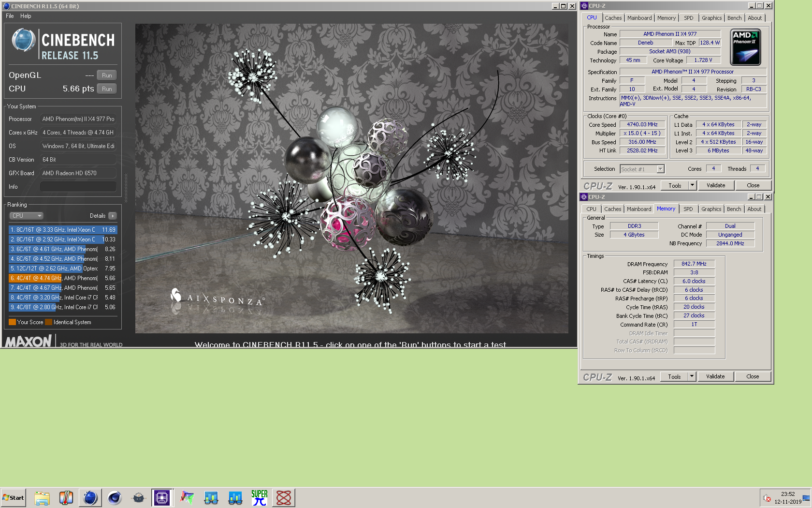Click the rendered Aixsponza spheres image
The image size is (812, 508).
point(351,179)
